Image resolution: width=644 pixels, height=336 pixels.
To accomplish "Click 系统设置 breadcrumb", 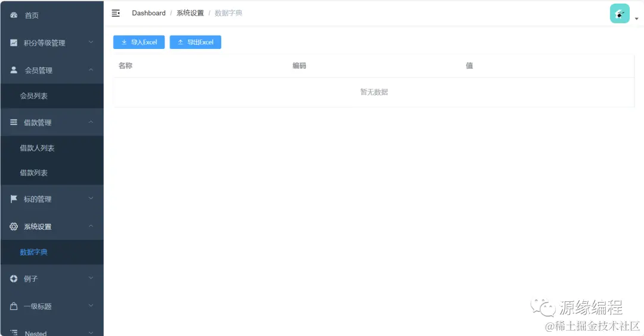I will (190, 13).
